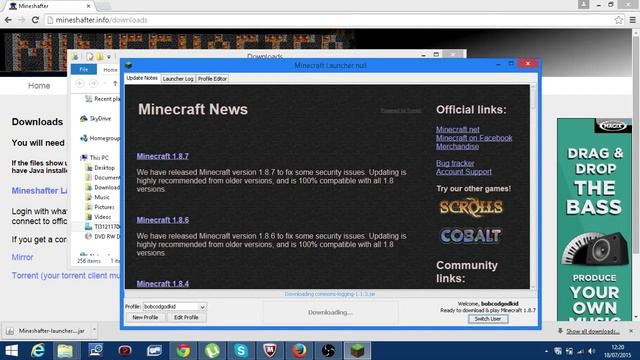Launch Firefox from the taskbar

pyautogui.click(x=299, y=351)
